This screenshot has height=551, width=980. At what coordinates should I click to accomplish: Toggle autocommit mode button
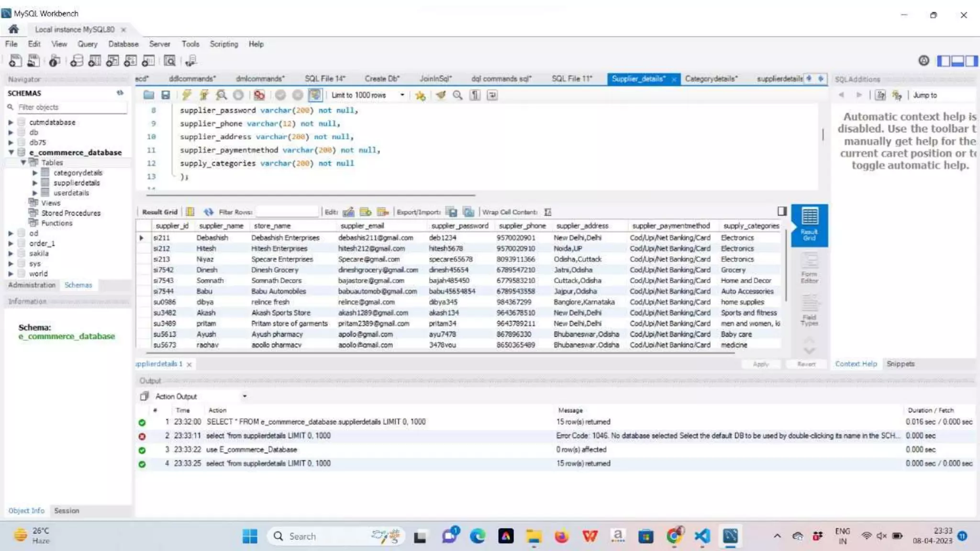coord(315,95)
